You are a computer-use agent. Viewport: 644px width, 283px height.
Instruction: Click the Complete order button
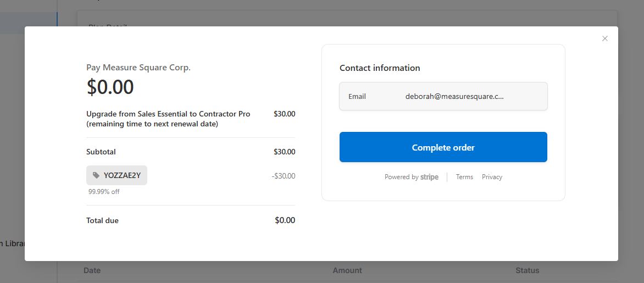[443, 147]
